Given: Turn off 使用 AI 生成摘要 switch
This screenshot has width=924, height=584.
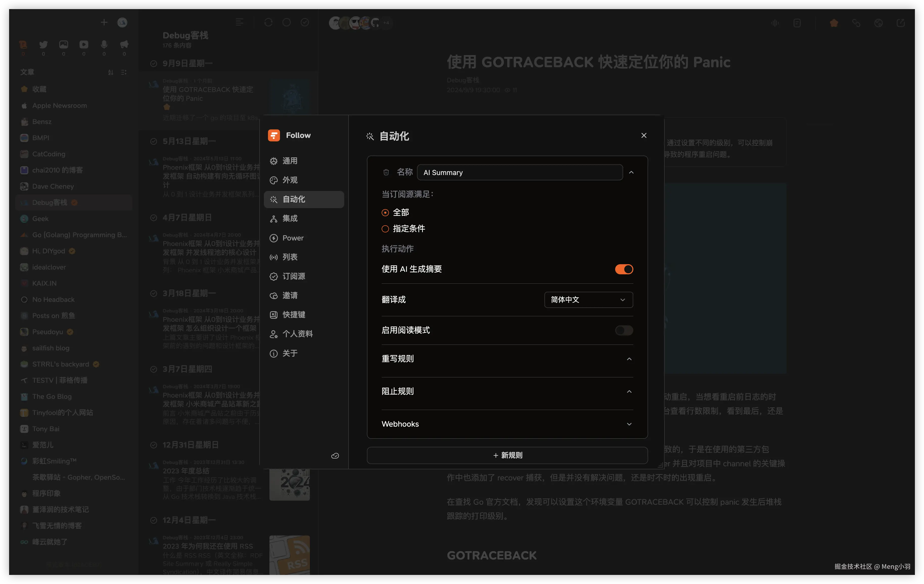Looking at the screenshot, I should point(624,269).
